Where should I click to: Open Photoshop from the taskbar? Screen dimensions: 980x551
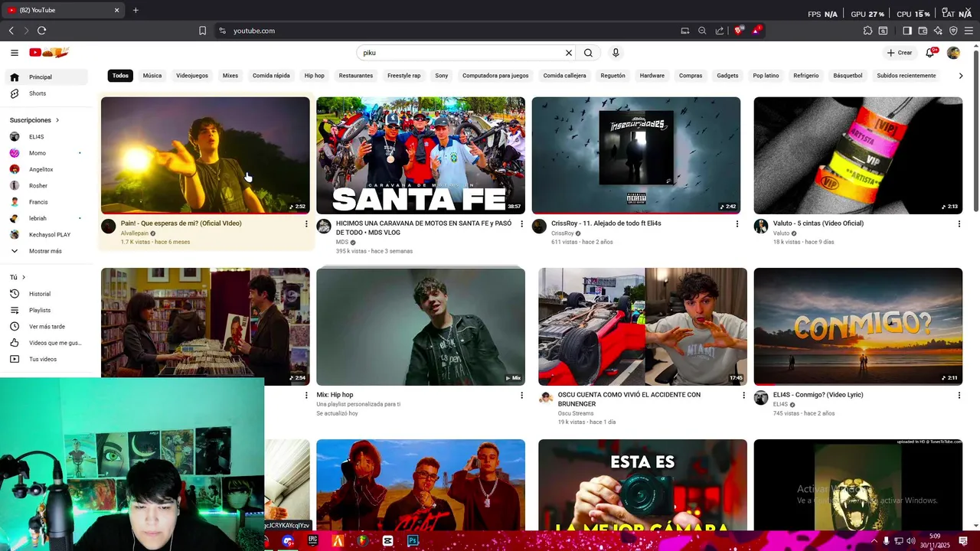(x=413, y=540)
